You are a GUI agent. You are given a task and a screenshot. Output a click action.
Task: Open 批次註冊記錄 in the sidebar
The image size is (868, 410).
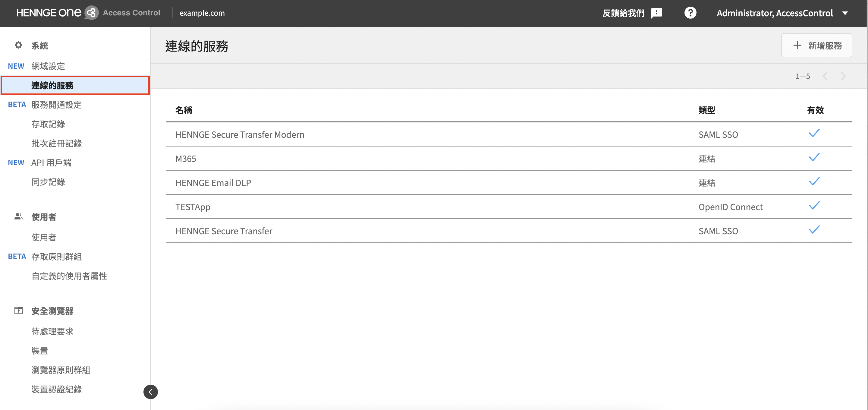[57, 143]
